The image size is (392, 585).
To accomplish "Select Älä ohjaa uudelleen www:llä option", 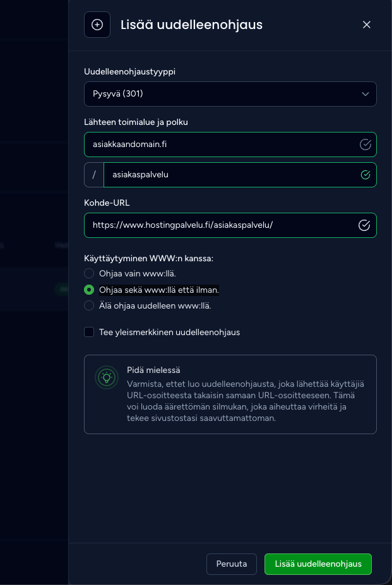I will [89, 305].
